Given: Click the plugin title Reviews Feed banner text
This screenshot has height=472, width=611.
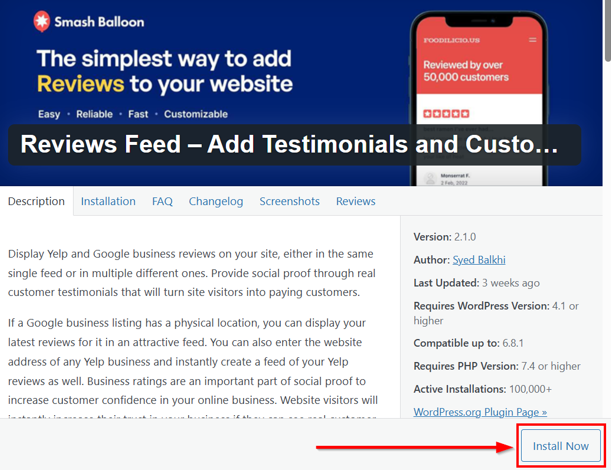Looking at the screenshot, I should [289, 144].
